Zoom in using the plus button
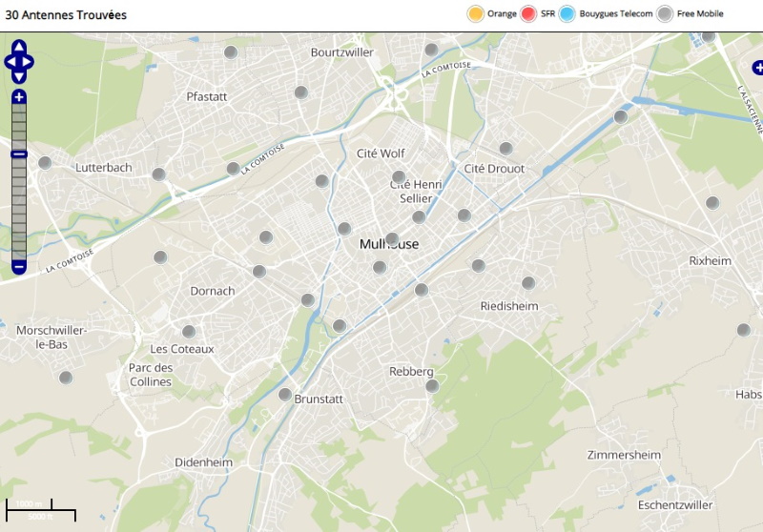Screen dimensions: 763x532 point(19,97)
